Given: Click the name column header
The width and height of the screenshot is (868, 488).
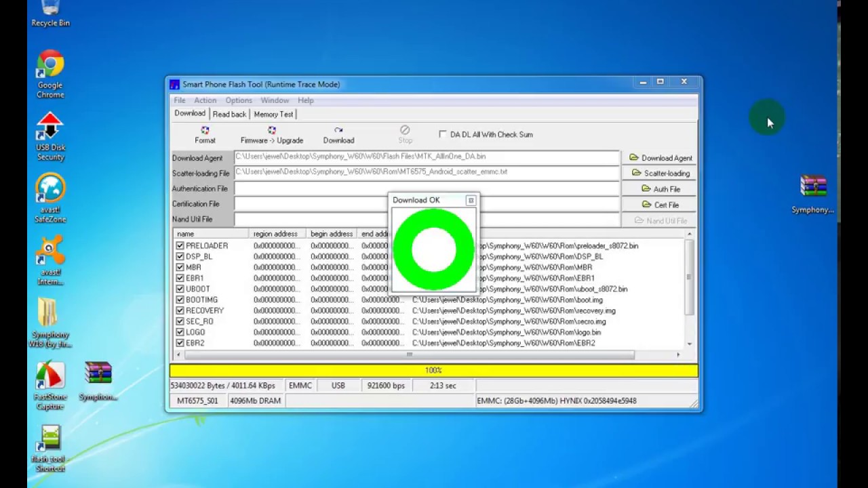Looking at the screenshot, I should (211, 234).
